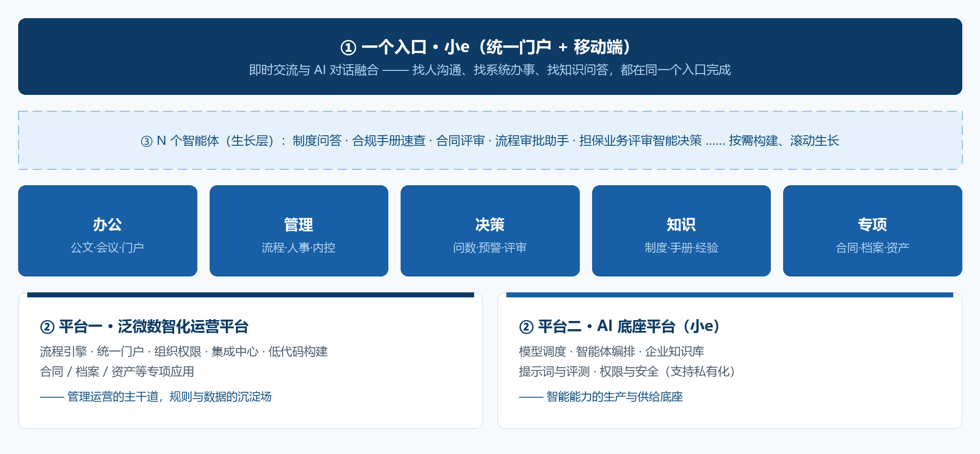Screen dimensions: 980x454
Task: Click the 合同评审 agent label
Action: tap(461, 141)
